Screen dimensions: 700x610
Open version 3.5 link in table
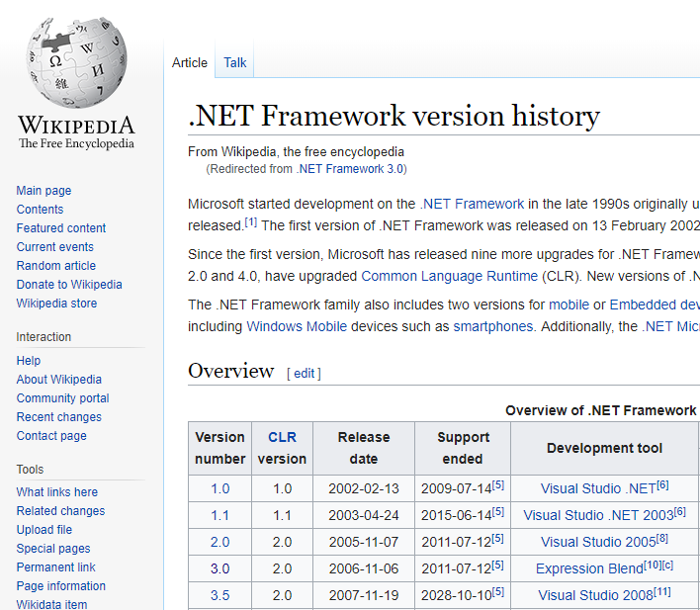(x=220, y=595)
